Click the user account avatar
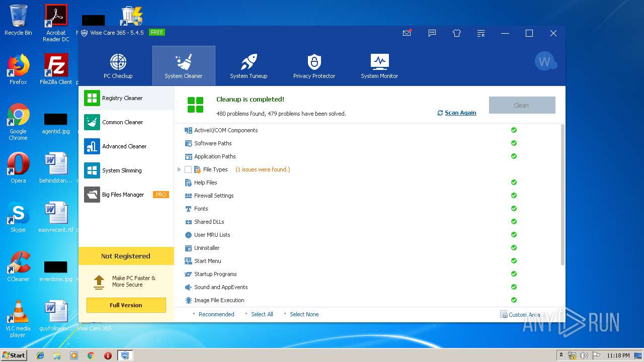This screenshot has width=644, height=362. (x=544, y=62)
